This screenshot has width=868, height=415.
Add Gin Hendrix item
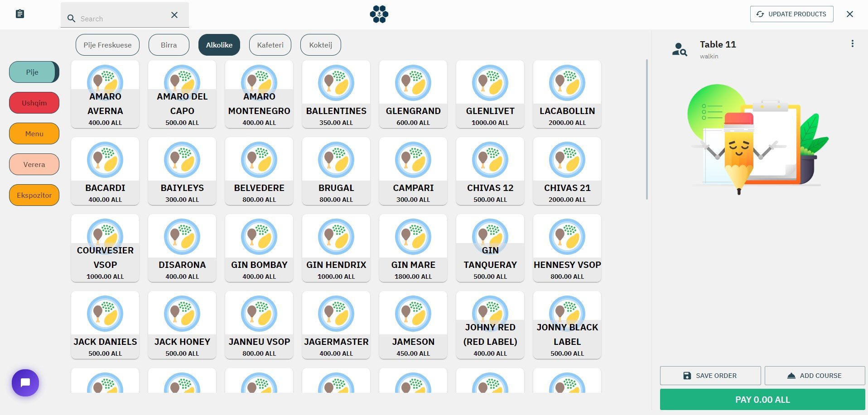(336, 248)
